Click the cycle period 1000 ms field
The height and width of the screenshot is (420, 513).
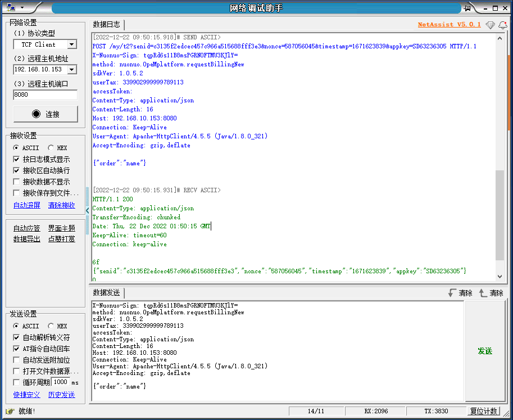pyautogui.click(x=61, y=382)
